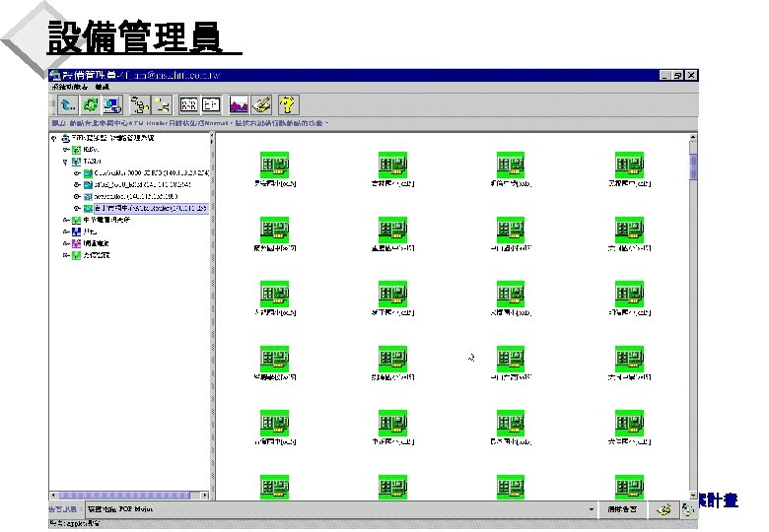Screen dimensions: 769x532
Task: Click the down arrow of the right pane scrollbar
Action: coord(693,496)
